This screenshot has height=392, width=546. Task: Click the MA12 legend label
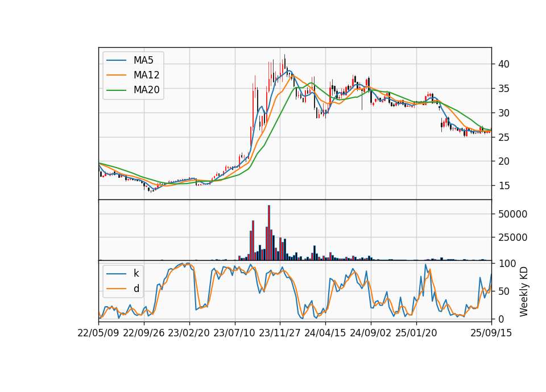(x=146, y=75)
